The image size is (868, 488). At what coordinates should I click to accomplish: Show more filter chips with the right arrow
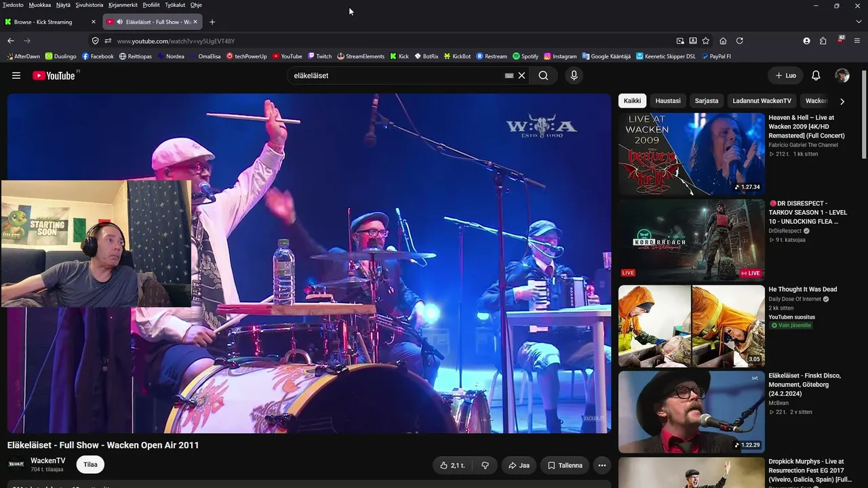pyautogui.click(x=842, y=101)
